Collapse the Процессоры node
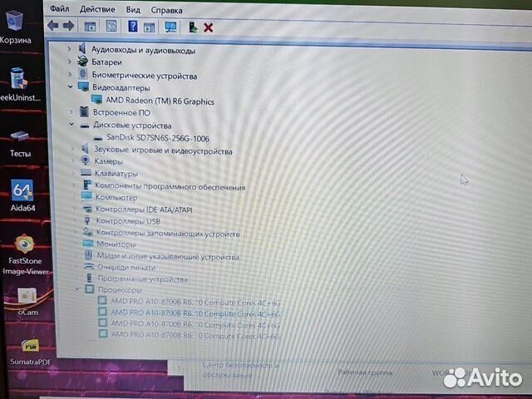Image resolution: width=532 pixels, height=399 pixels. (77, 289)
